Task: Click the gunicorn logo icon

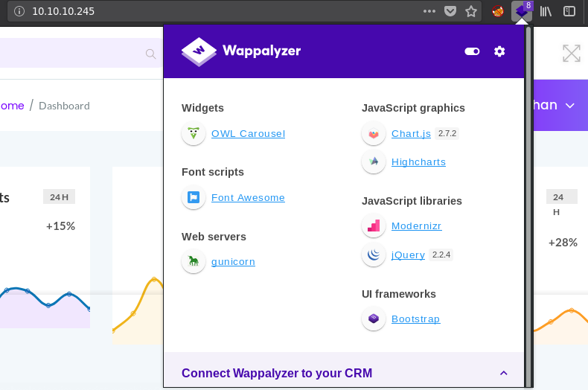Action: (x=194, y=261)
